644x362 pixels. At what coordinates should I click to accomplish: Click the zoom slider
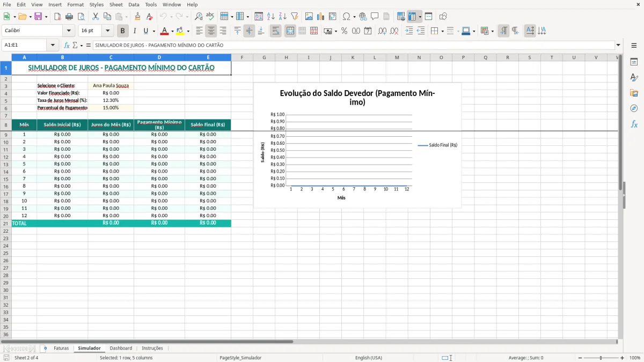point(601,358)
